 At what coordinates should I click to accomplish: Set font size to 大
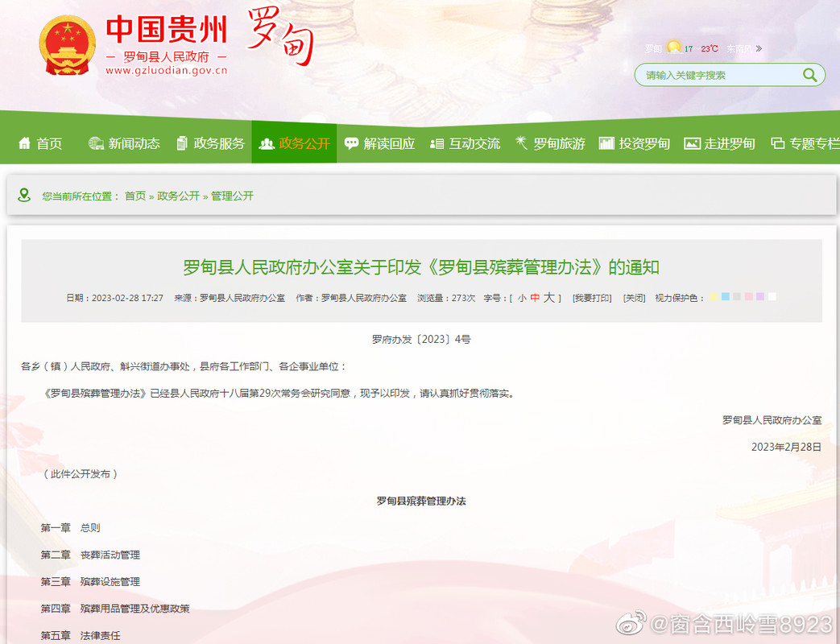click(548, 298)
